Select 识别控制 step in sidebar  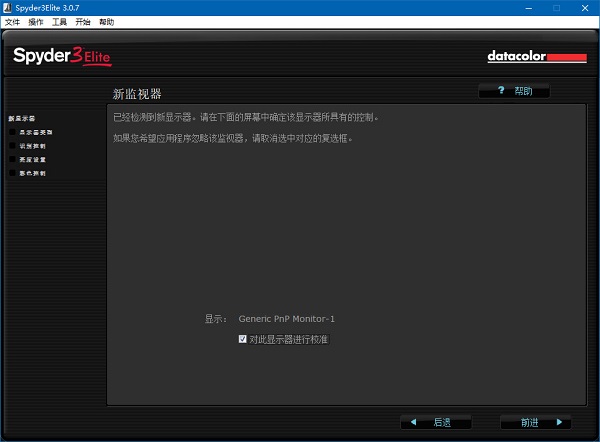click(x=32, y=146)
